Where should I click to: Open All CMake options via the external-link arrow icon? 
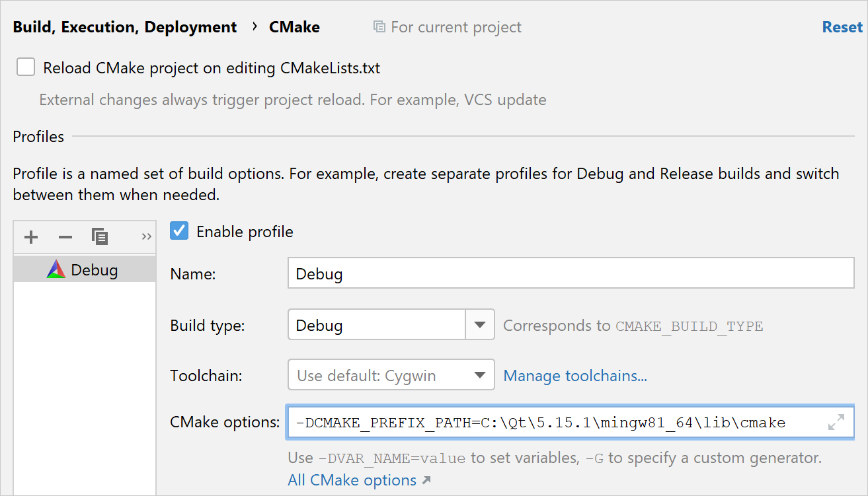(425, 479)
